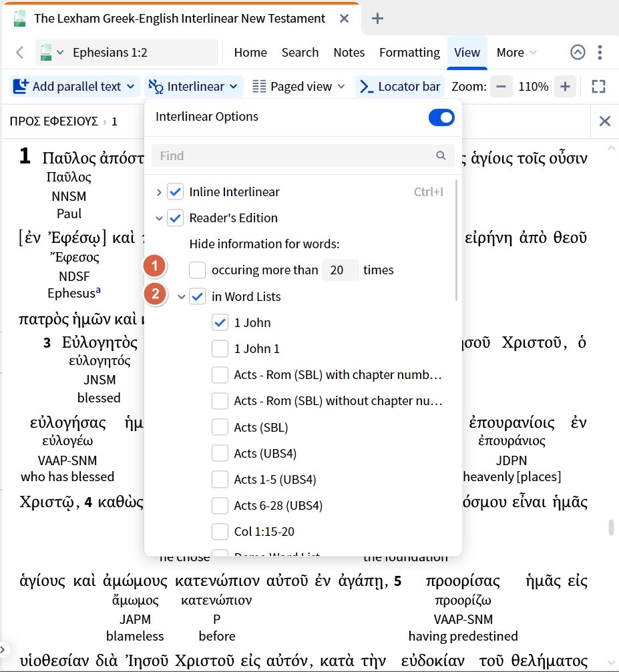Click the zoom out minus button
The height and width of the screenshot is (672, 619).
coord(501,86)
